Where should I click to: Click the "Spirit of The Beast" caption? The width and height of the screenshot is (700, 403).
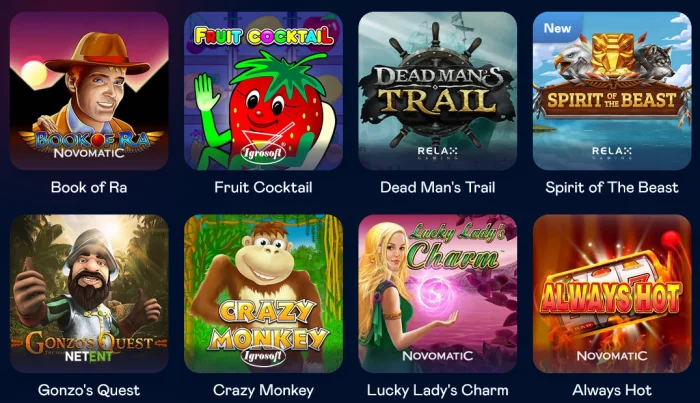[612, 187]
